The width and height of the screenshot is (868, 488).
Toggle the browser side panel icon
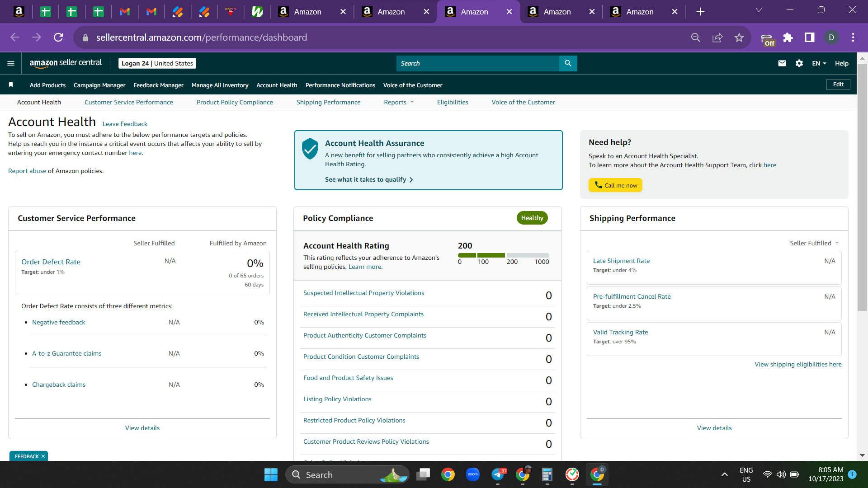810,38
